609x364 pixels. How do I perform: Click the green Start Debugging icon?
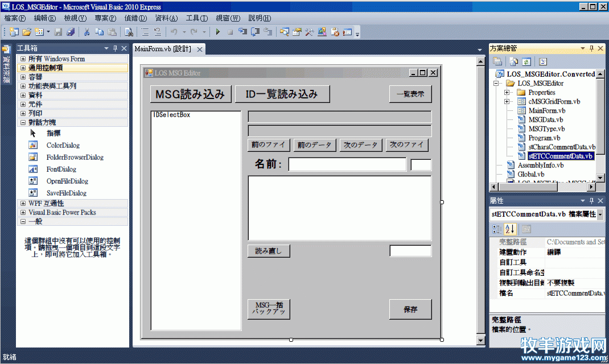pyautogui.click(x=218, y=32)
